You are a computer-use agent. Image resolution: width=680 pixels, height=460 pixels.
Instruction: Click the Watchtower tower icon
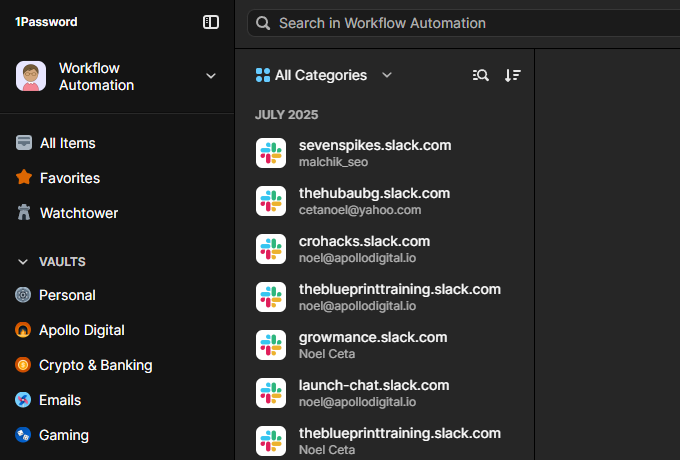tap(24, 212)
